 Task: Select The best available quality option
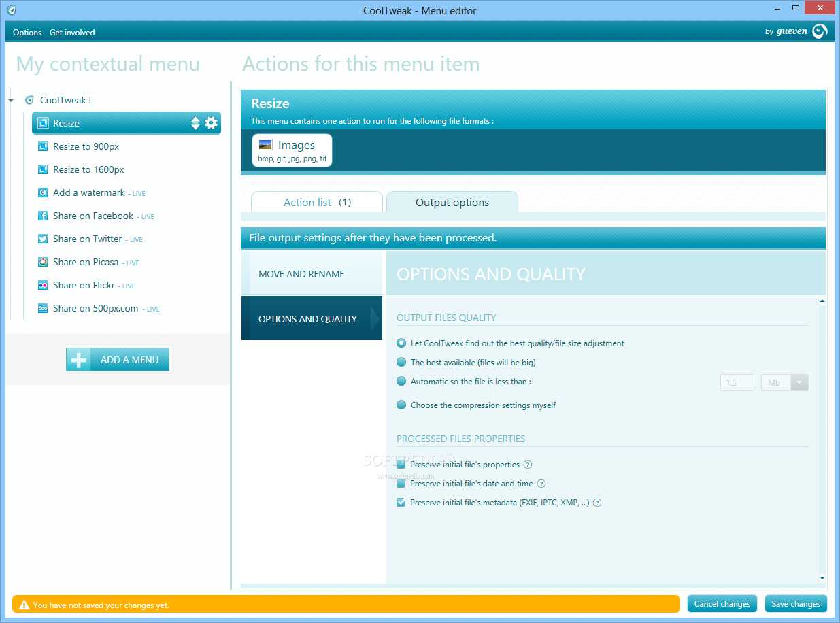pos(401,363)
